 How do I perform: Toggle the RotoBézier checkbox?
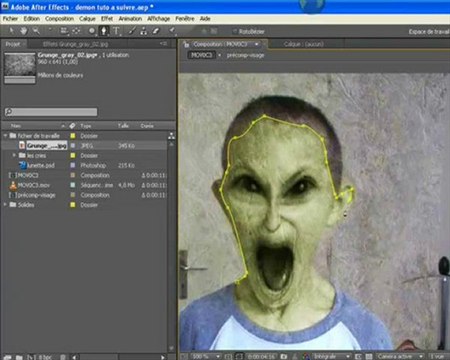tap(235, 32)
